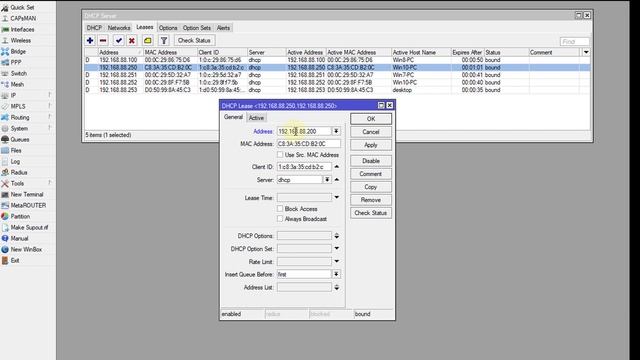Click yellow comment icon in toolbar
640x360 pixels.
pos(147,40)
